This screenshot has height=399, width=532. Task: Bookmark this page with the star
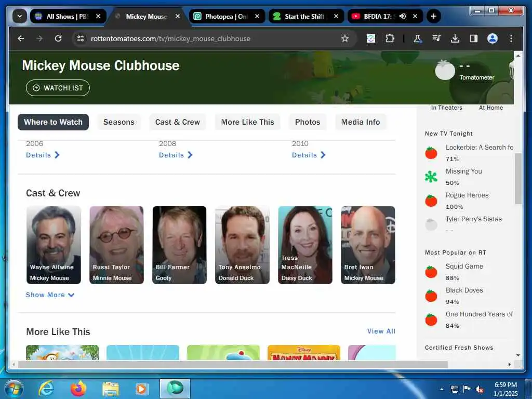345,38
